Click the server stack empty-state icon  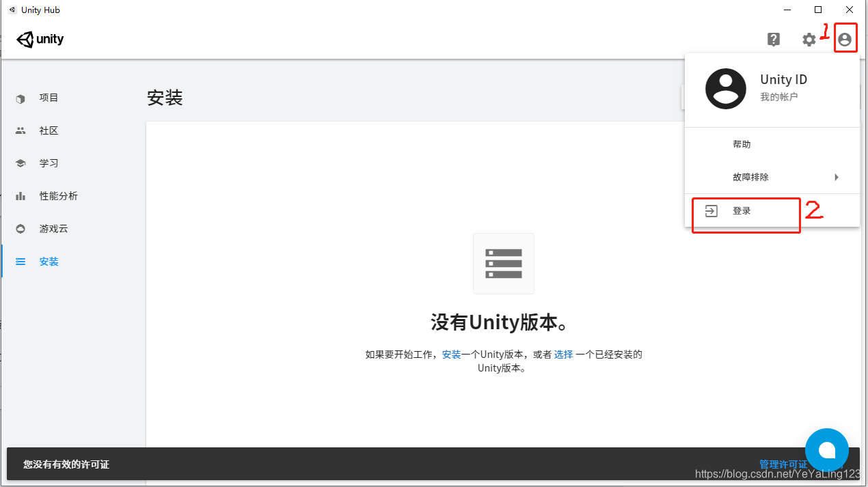point(504,264)
